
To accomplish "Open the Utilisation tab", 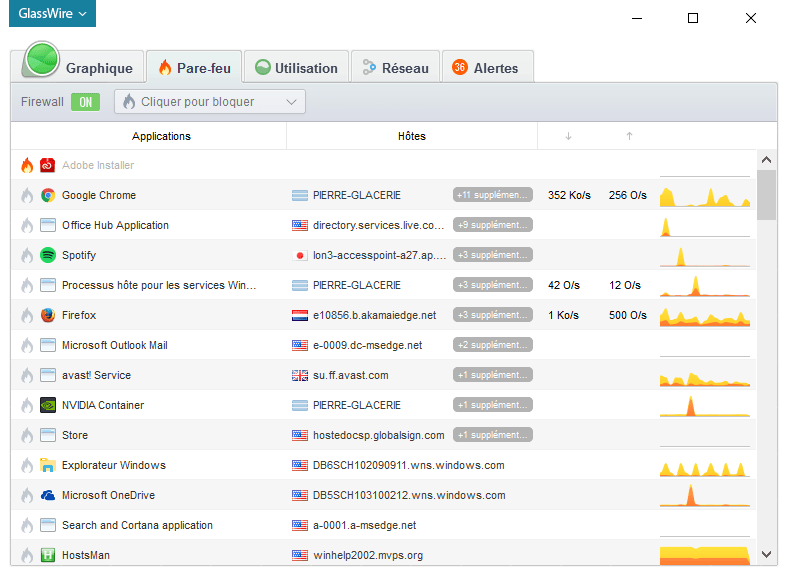I will (296, 67).
